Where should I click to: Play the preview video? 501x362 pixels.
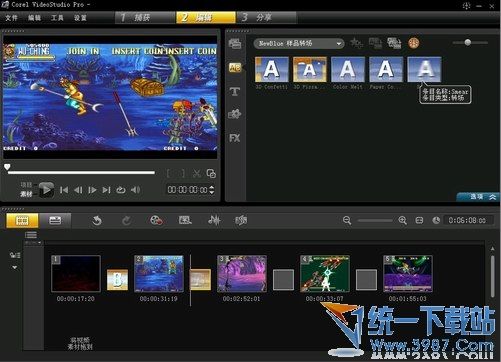click(x=46, y=190)
